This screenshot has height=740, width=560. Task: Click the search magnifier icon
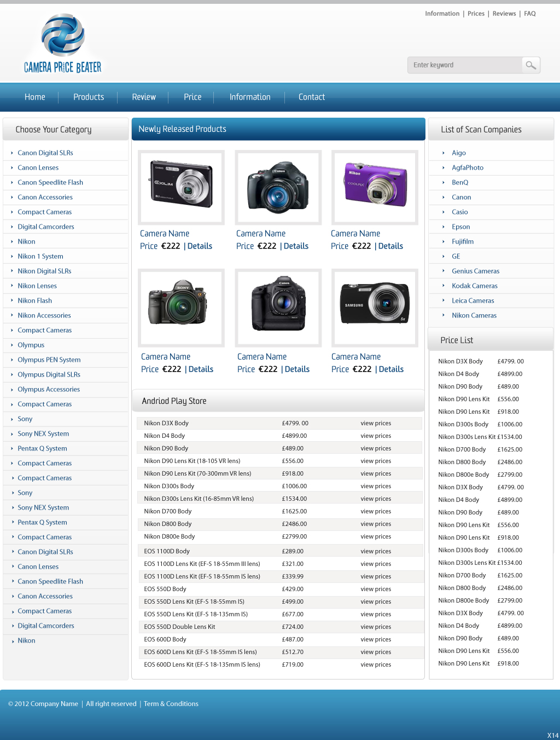tap(530, 65)
